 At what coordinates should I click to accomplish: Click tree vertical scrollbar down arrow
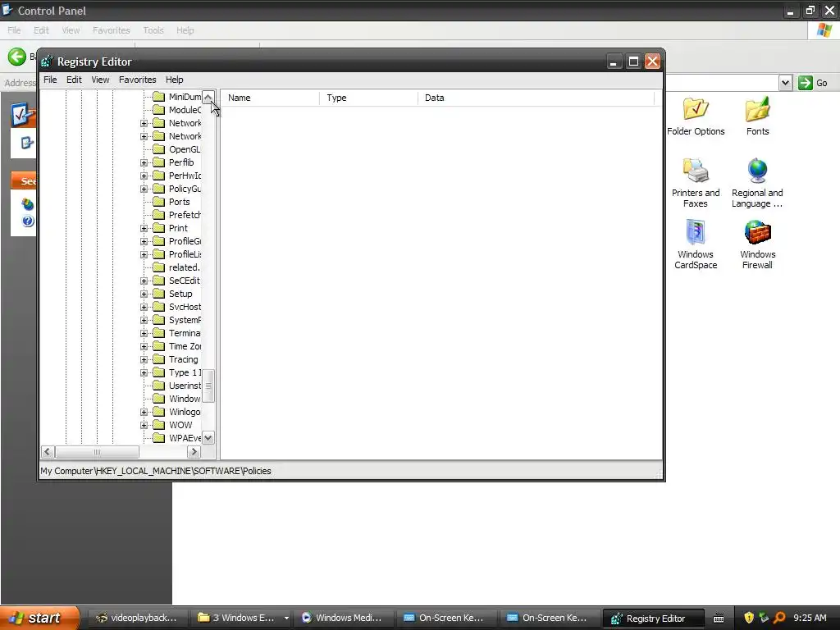tap(208, 438)
